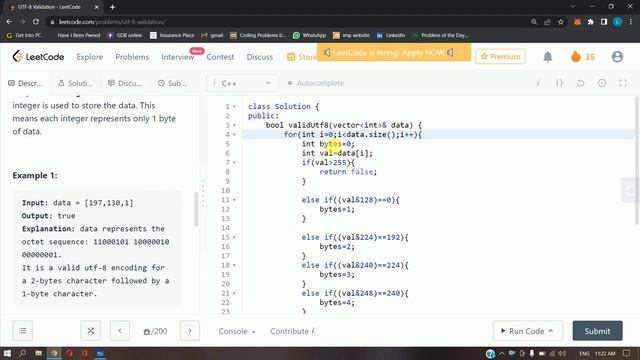Screen dimensions: 640x360
Task: Reset code to default icon
Action: 580,83
